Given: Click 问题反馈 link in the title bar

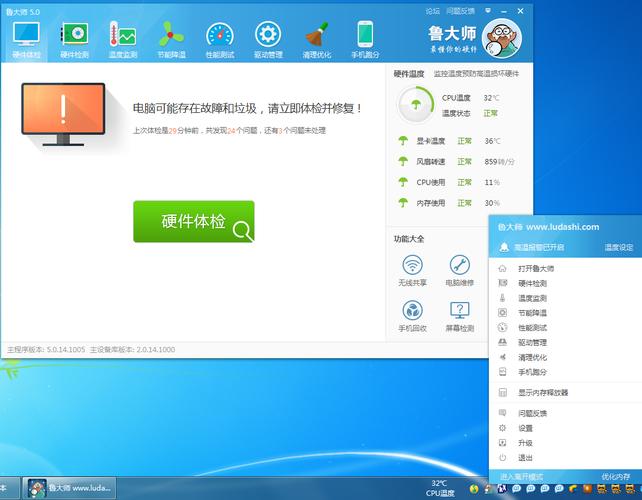Looking at the screenshot, I should click(x=461, y=11).
